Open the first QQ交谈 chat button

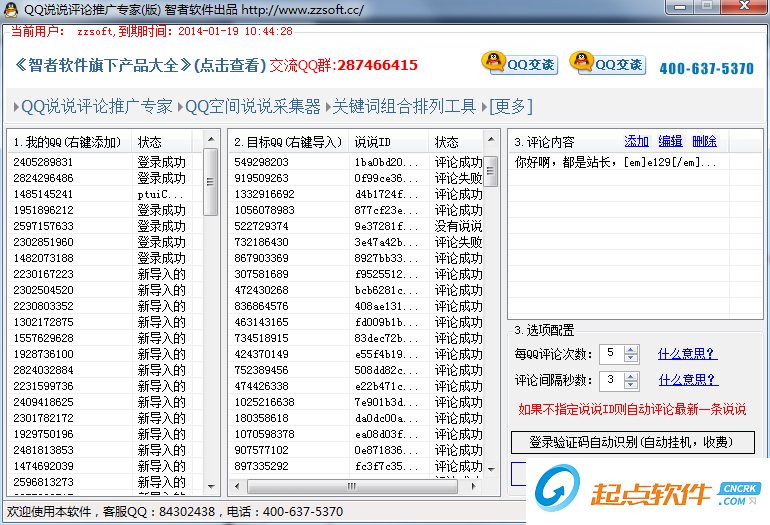click(x=520, y=63)
